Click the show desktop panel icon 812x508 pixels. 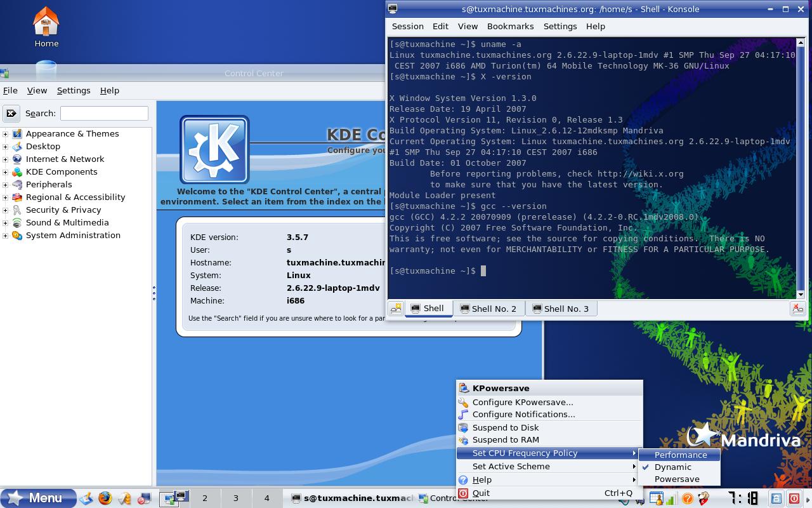point(86,498)
